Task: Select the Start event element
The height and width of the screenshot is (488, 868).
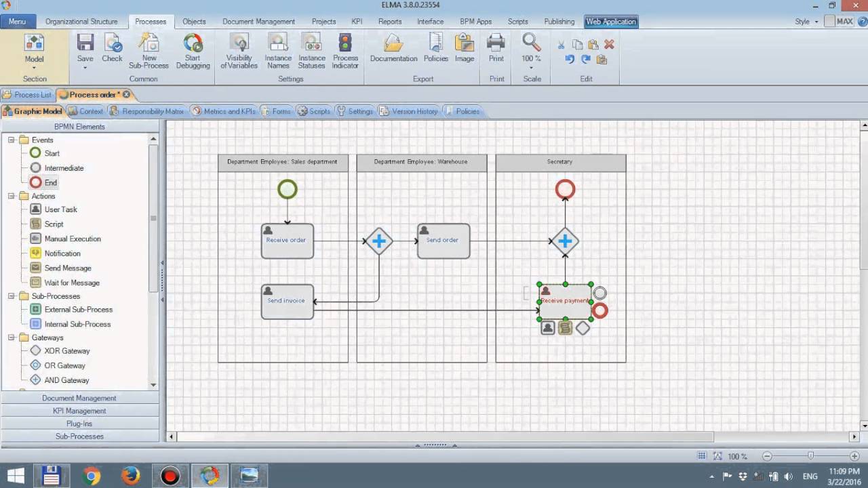Action: point(45,153)
